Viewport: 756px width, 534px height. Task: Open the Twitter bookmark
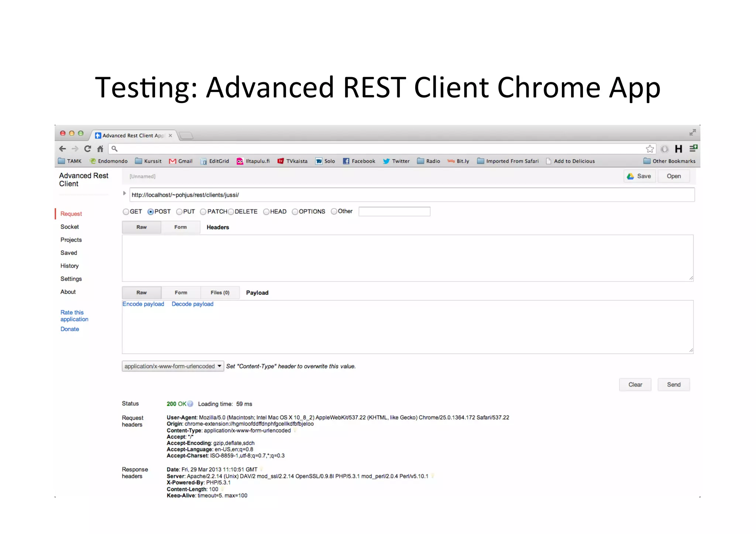[x=396, y=161]
